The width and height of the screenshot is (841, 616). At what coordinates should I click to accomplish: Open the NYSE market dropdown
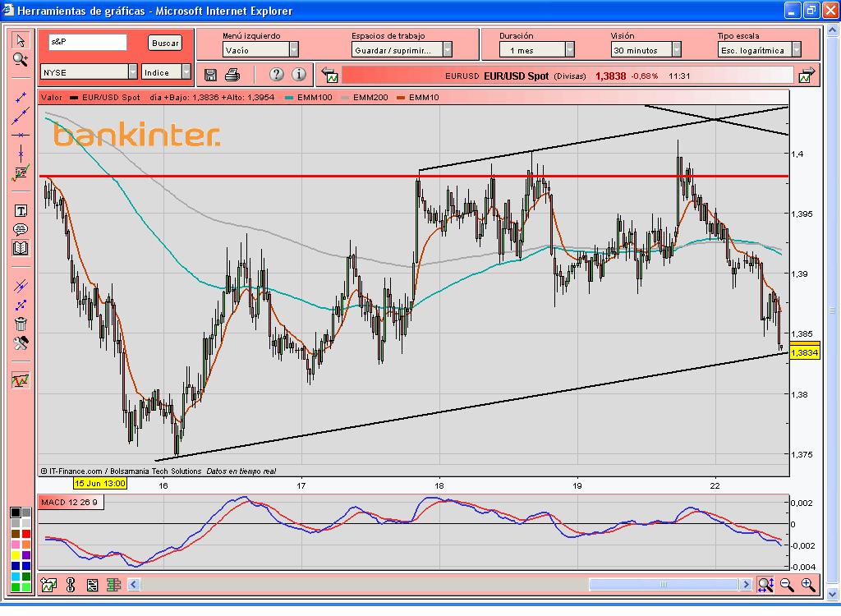(89, 72)
